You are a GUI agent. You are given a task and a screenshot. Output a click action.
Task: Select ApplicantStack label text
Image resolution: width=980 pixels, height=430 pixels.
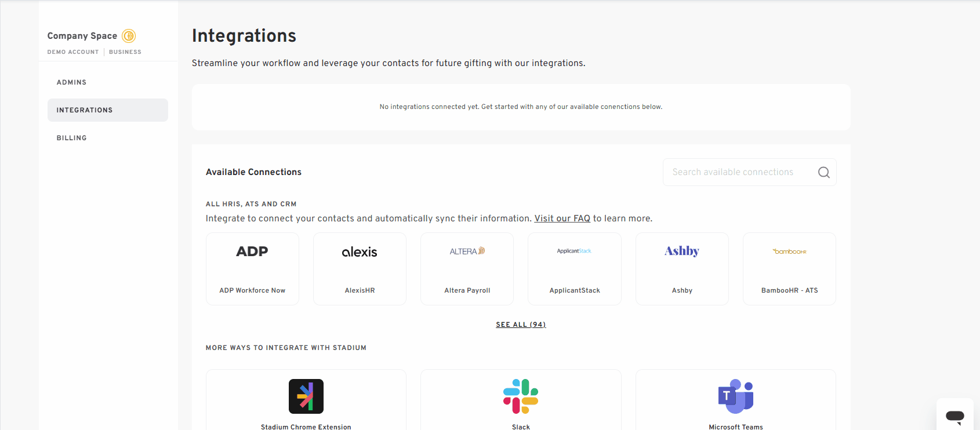click(575, 290)
